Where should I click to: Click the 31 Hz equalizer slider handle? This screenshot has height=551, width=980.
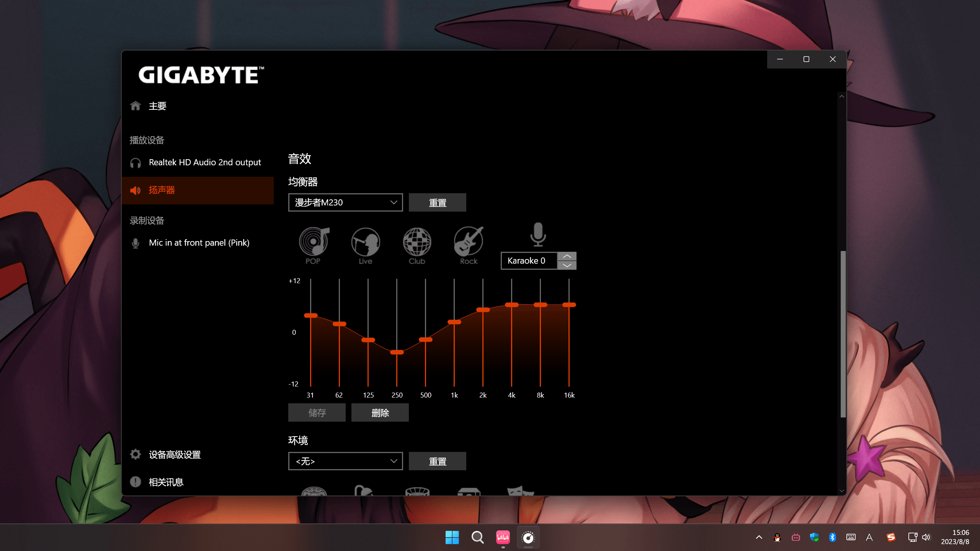click(x=311, y=315)
